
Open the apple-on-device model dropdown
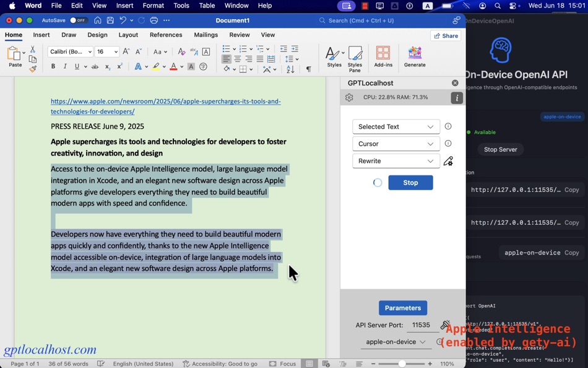[396, 342]
